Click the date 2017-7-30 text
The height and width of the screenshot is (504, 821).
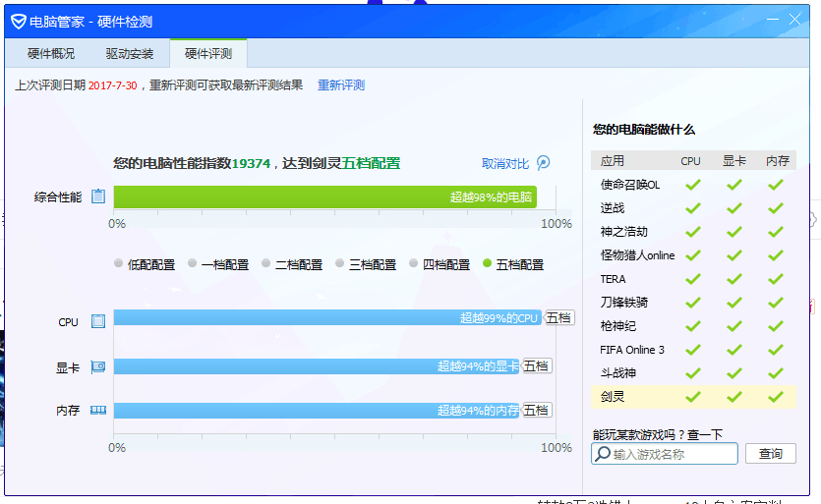(x=112, y=85)
